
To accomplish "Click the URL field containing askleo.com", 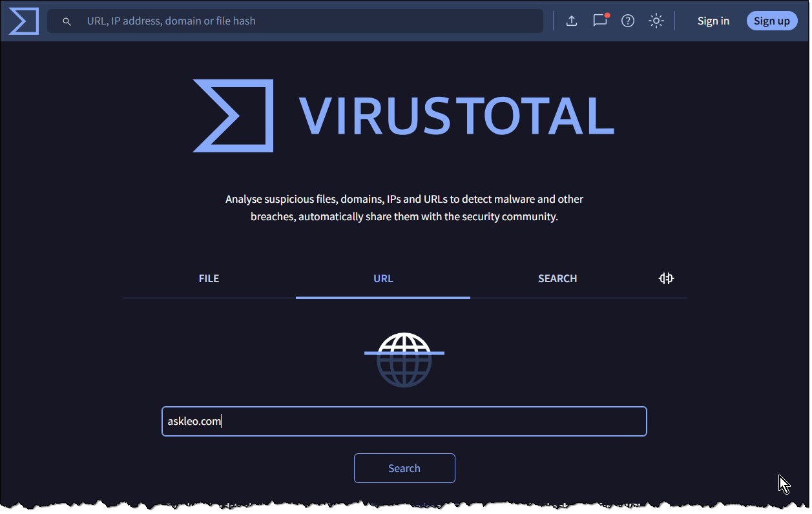I will pyautogui.click(x=404, y=421).
